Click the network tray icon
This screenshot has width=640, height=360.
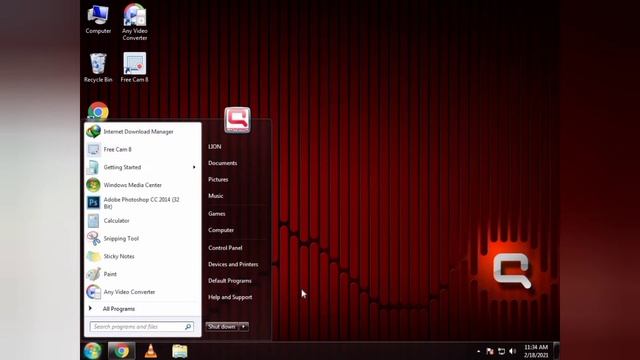point(502,351)
